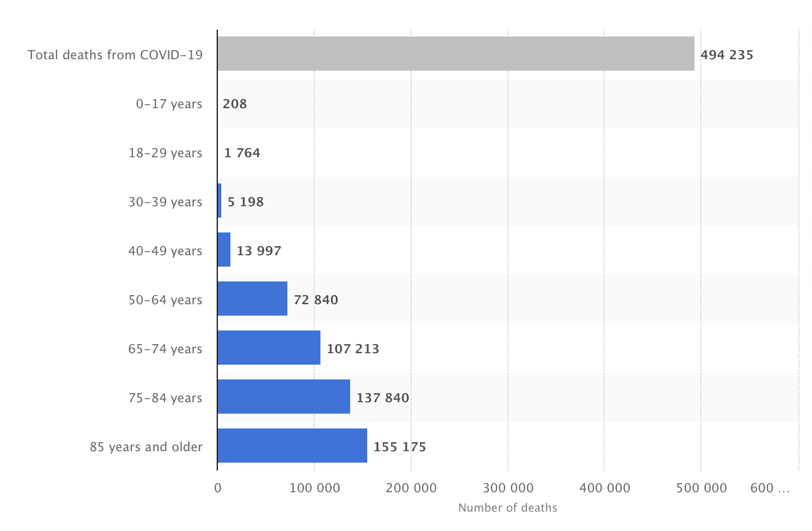Viewport: 812px width, 531px height.
Task: Select the value label 137 840
Action: tap(383, 398)
